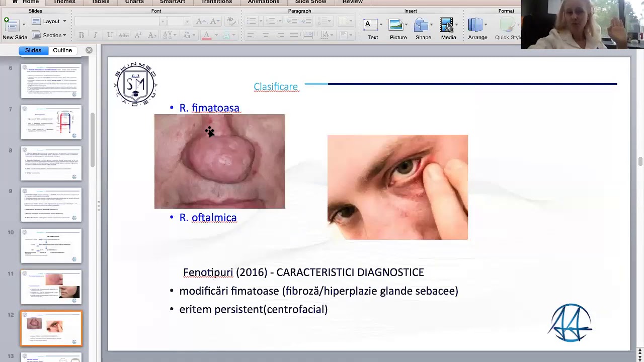Increase font size with A-up icon
644x362 pixels.
coord(201,21)
